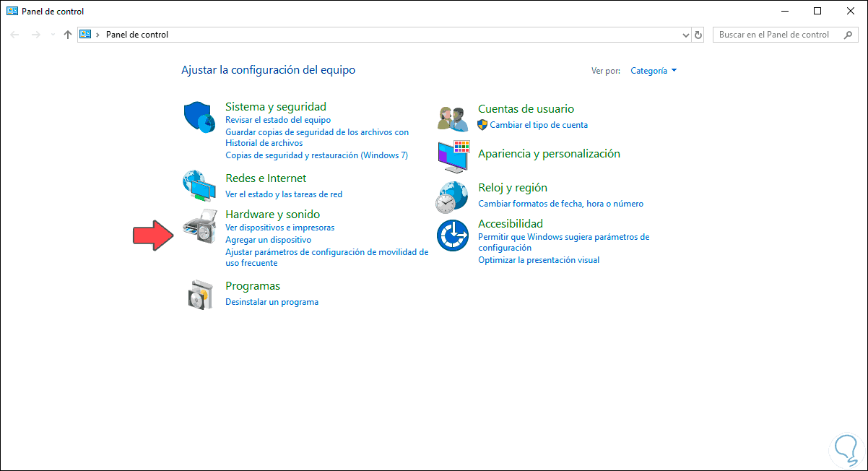Viewport: 868px width, 471px height.
Task: Click Panel de control breadcrumb in address bar
Action: [x=136, y=35]
